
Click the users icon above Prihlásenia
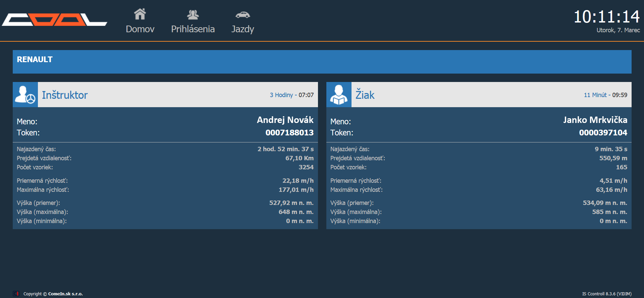tap(193, 14)
